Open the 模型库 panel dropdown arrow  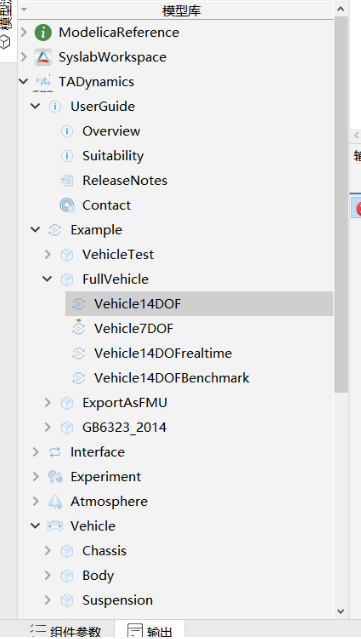(x=24, y=9)
